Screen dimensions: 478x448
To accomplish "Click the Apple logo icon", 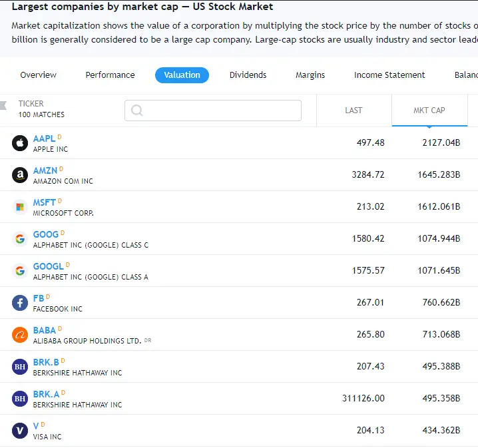I will (20, 143).
